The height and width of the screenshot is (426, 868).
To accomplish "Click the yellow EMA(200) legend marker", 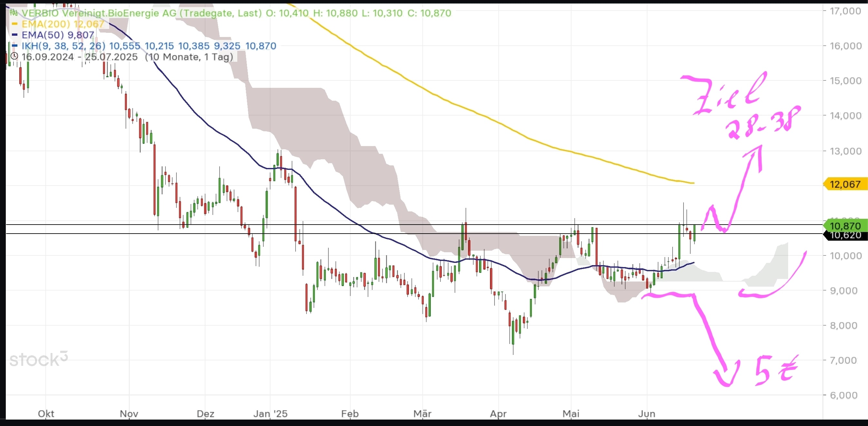I will click(14, 24).
